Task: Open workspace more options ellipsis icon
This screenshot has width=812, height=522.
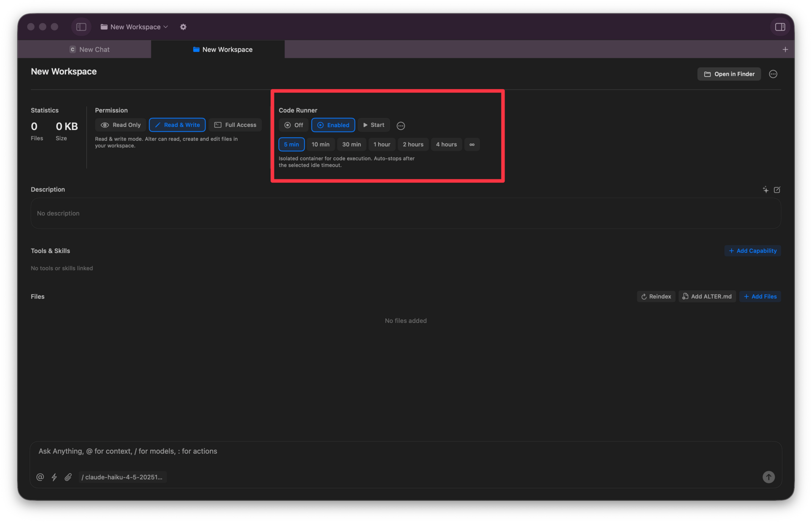Action: [x=773, y=74]
